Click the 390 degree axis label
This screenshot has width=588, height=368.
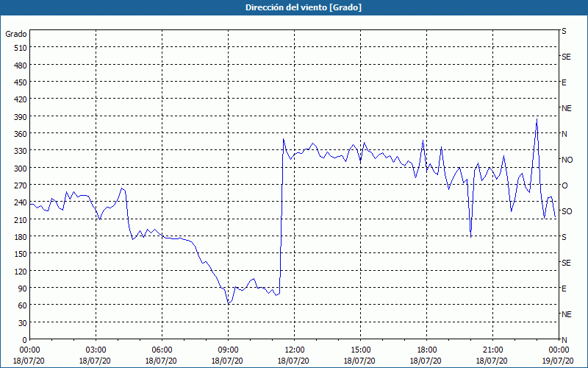point(21,117)
